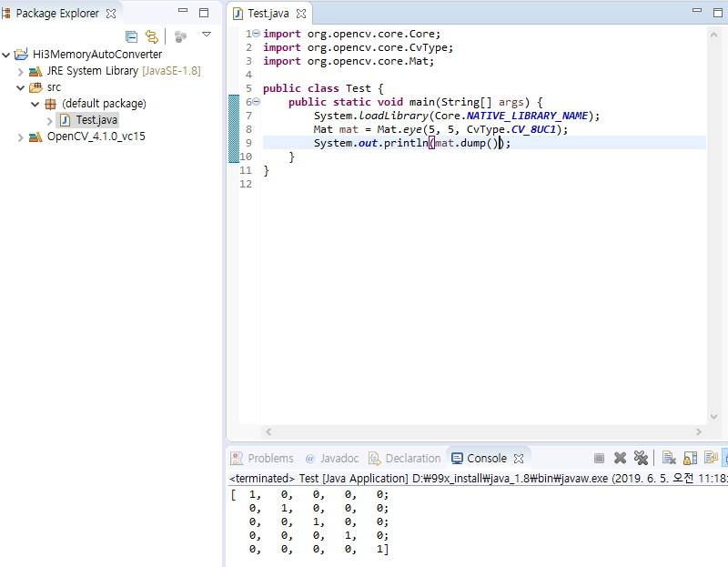Click Collapse All icon in Package Explorer

tap(131, 36)
